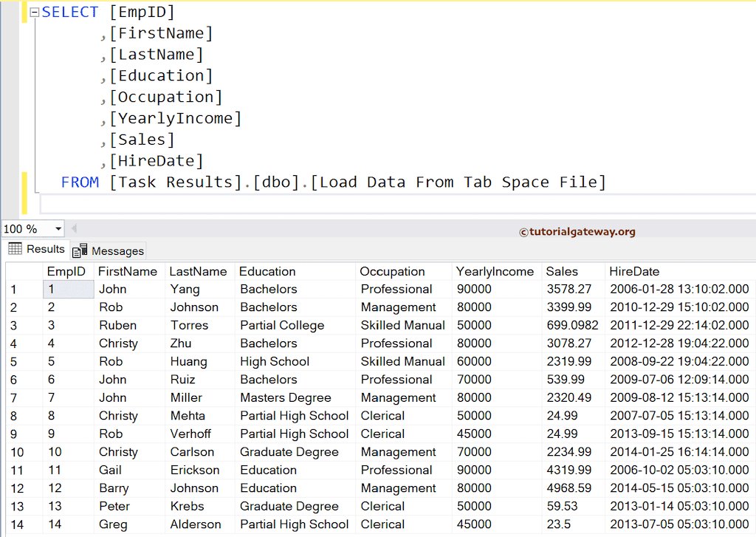Viewport: 756px width, 537px height.
Task: Click the tutorialgateway.org watermark
Action: (580, 231)
